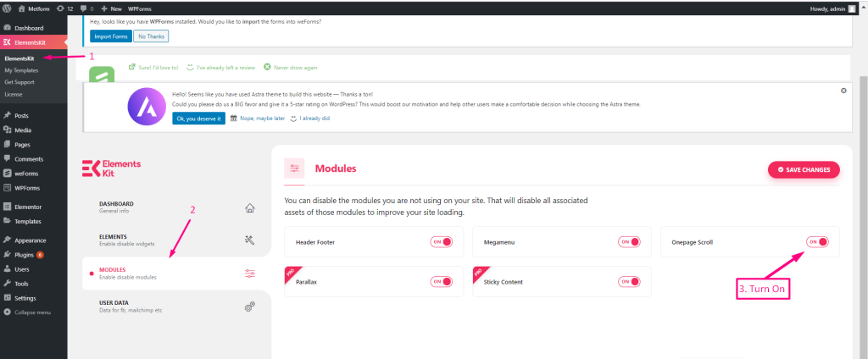
Task: Click the magic wand icon beside Elements
Action: point(250,240)
